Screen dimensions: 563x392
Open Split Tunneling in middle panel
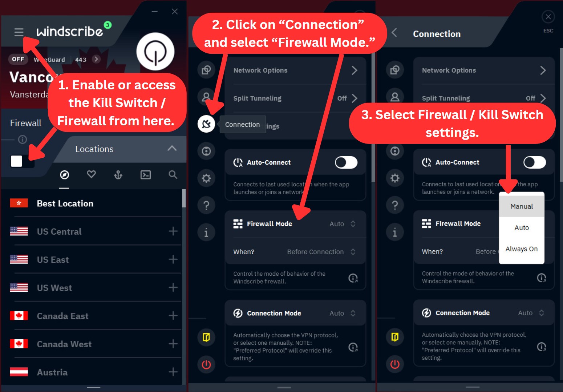pos(295,98)
